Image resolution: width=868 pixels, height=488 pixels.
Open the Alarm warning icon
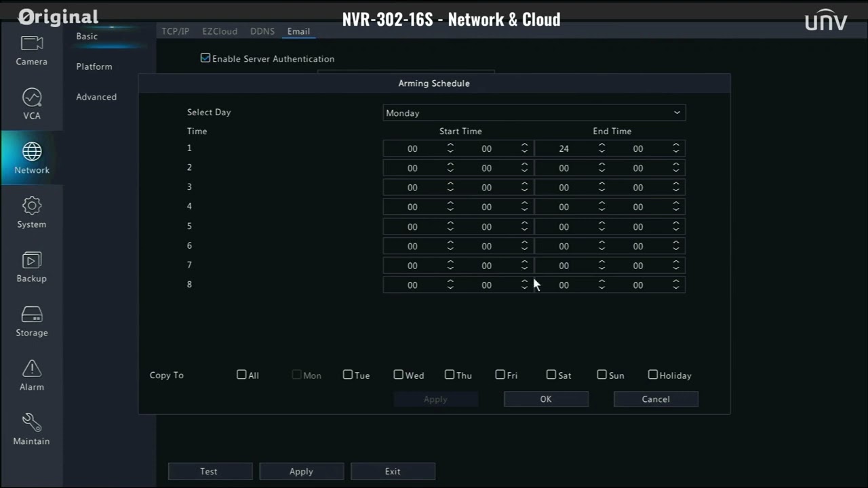tap(32, 368)
